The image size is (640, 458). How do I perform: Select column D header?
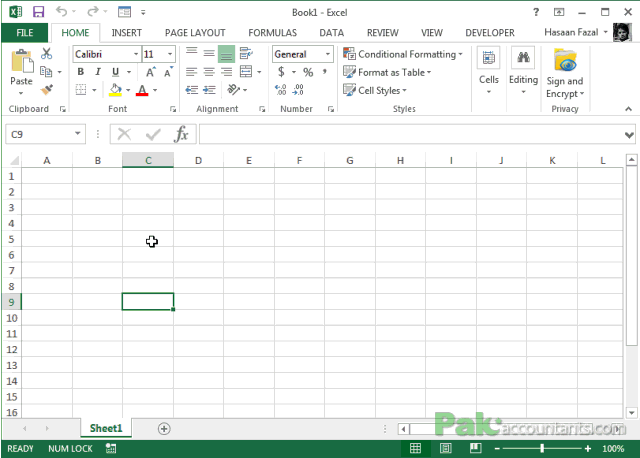point(198,160)
